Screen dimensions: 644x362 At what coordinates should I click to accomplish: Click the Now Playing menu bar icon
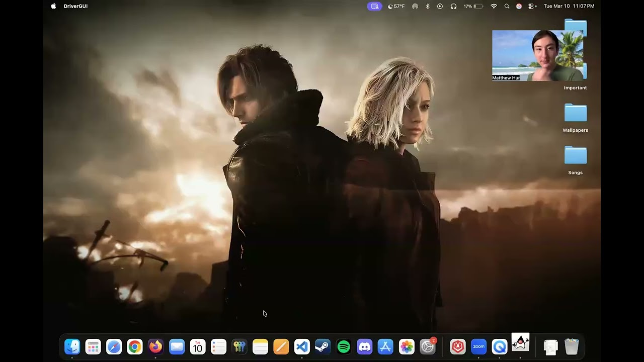[x=440, y=6]
